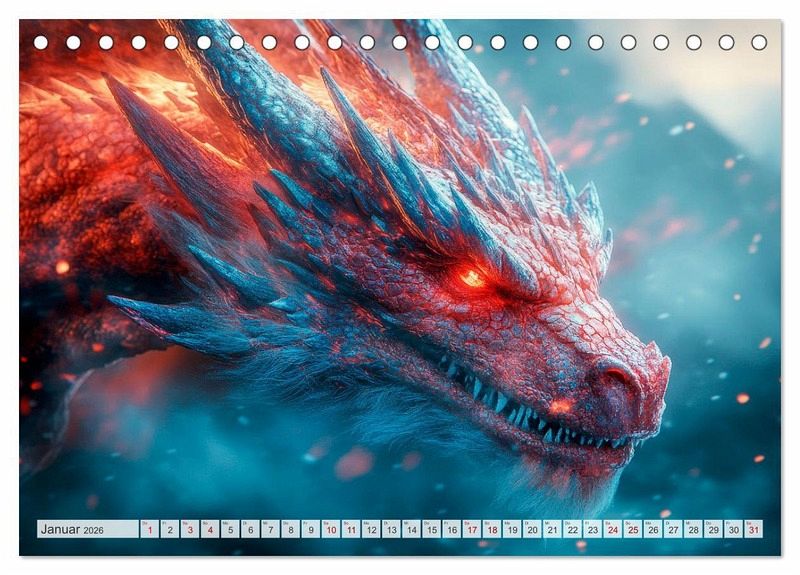
Task: Select date cell 19 in the calendar strip
Action: tap(512, 529)
